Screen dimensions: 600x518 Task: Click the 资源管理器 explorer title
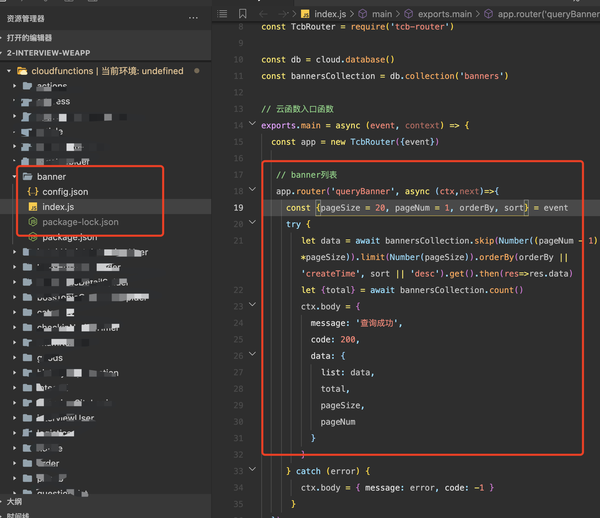pos(26,18)
